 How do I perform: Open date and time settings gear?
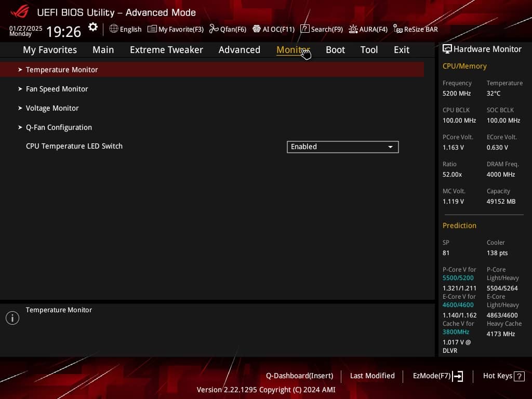92,27
